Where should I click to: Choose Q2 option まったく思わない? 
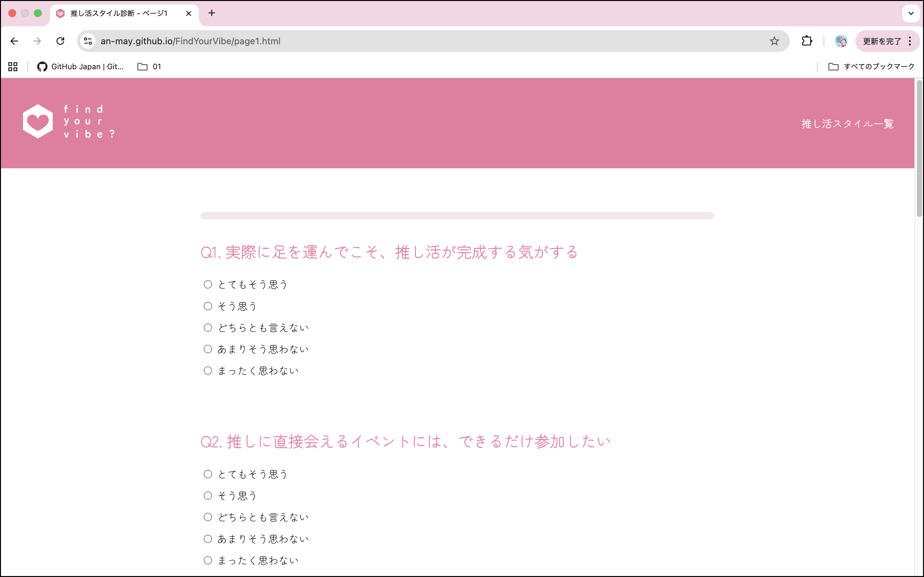click(x=208, y=560)
